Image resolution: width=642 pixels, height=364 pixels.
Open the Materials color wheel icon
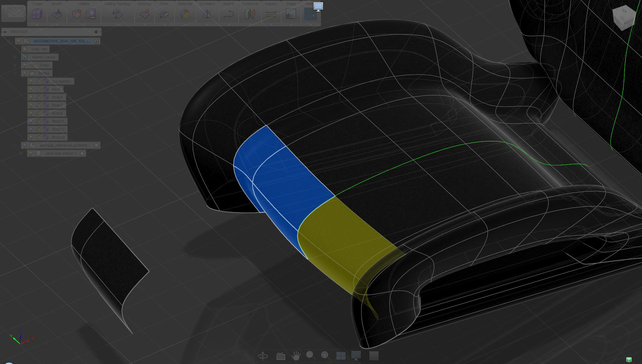[x=185, y=14]
